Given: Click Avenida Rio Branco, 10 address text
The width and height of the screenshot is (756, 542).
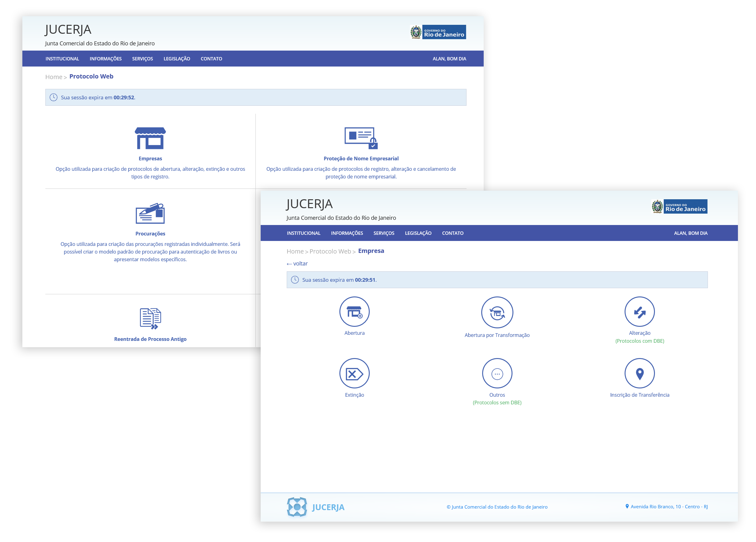Looking at the screenshot, I should tap(669, 506).
